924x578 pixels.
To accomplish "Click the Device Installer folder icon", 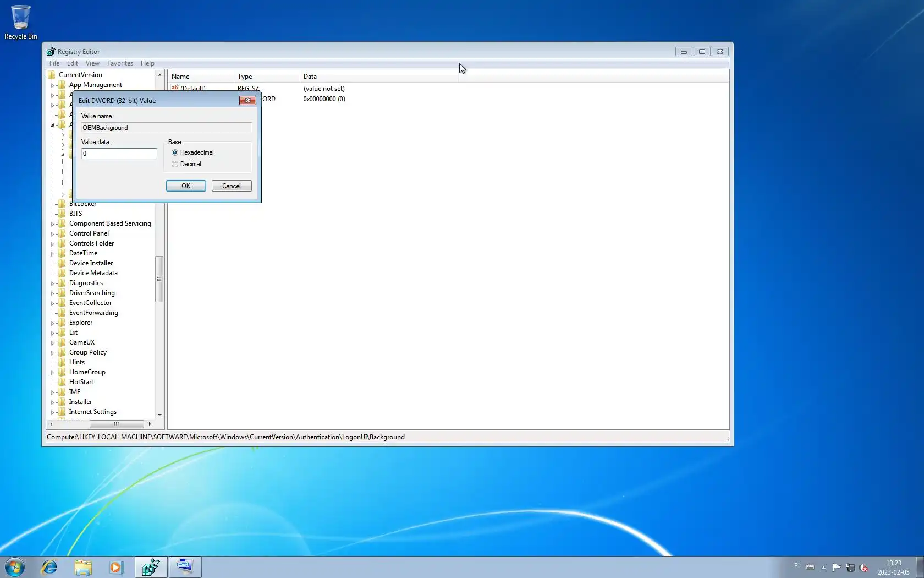I will point(62,263).
